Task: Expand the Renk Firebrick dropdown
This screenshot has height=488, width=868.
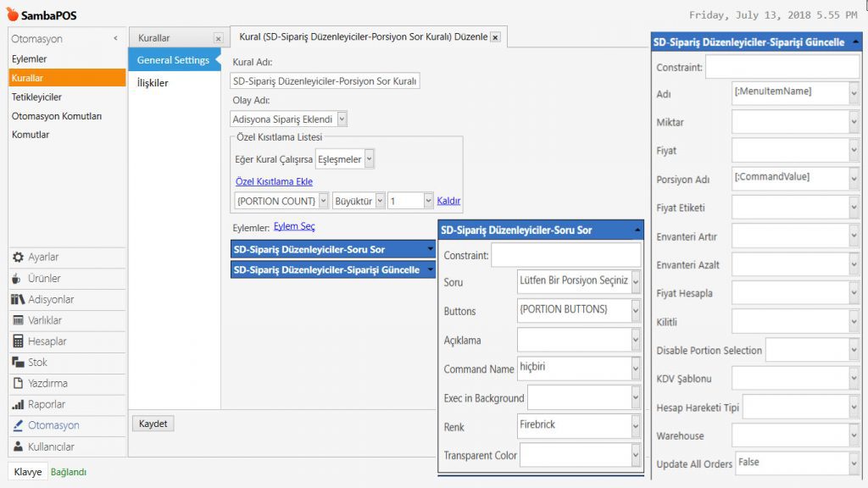Action: [x=636, y=426]
